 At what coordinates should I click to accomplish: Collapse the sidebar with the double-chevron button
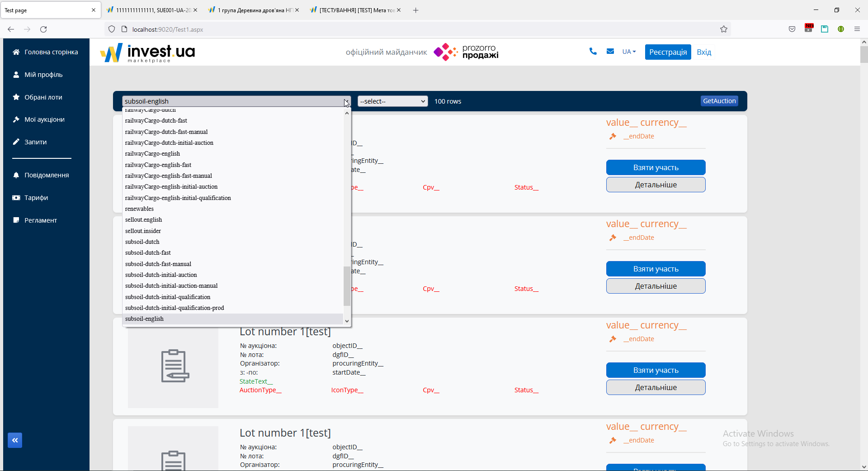(15, 440)
